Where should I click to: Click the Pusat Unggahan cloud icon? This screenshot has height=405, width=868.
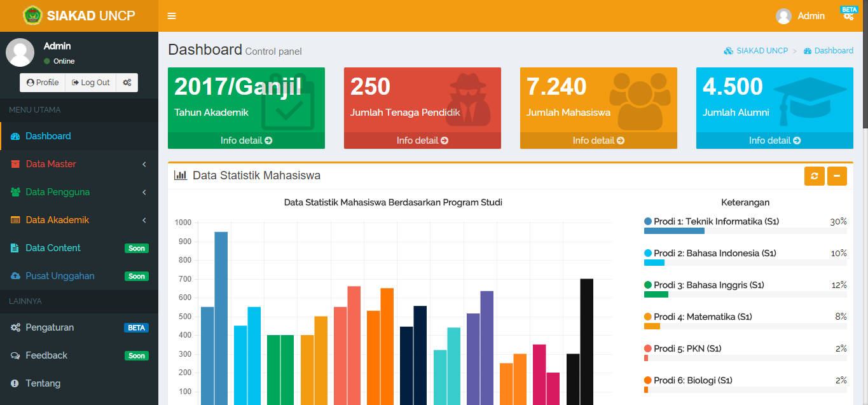[15, 276]
